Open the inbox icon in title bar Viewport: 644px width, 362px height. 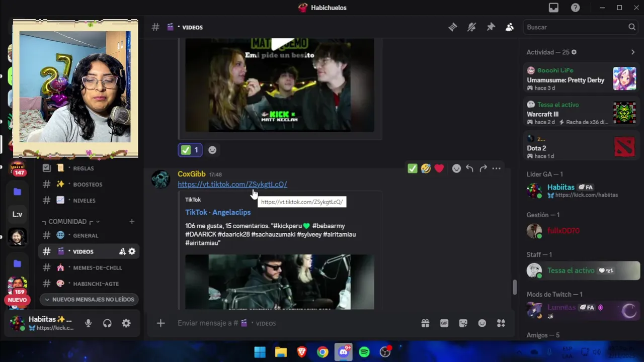pos(553,8)
